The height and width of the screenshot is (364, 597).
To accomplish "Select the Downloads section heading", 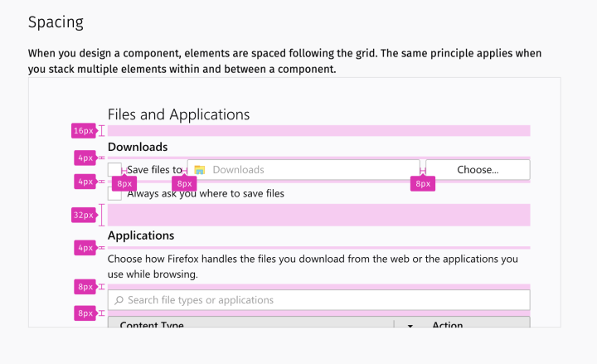I will point(138,147).
